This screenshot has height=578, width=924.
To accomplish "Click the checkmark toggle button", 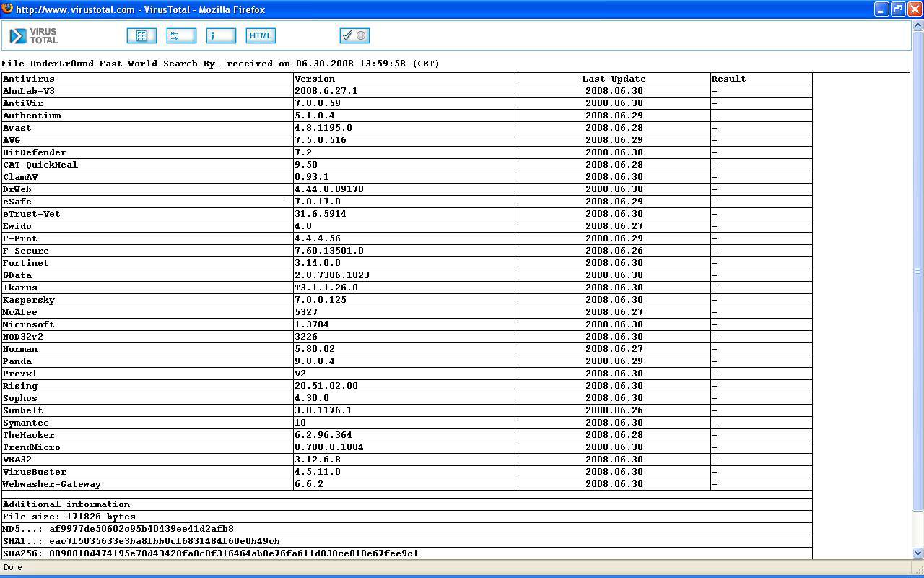I will 354,35.
